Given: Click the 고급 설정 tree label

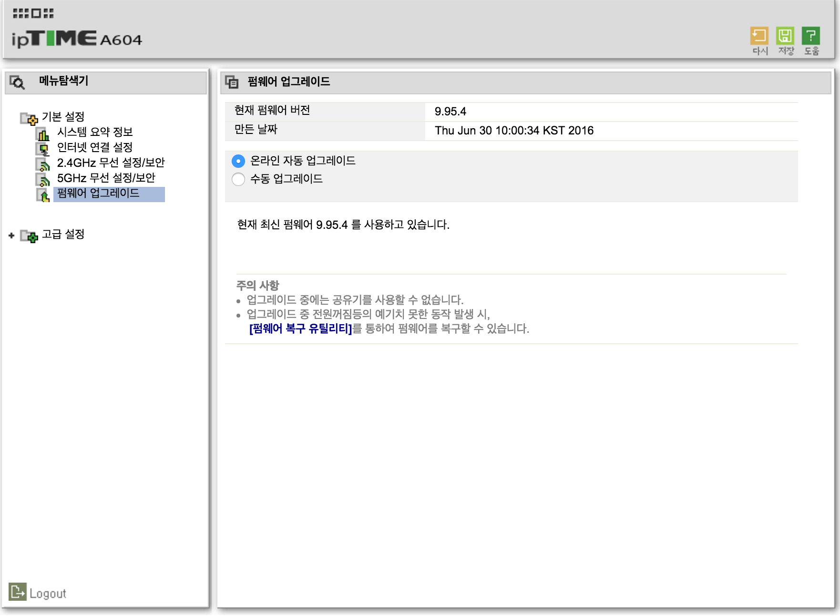Looking at the screenshot, I should point(63,234).
